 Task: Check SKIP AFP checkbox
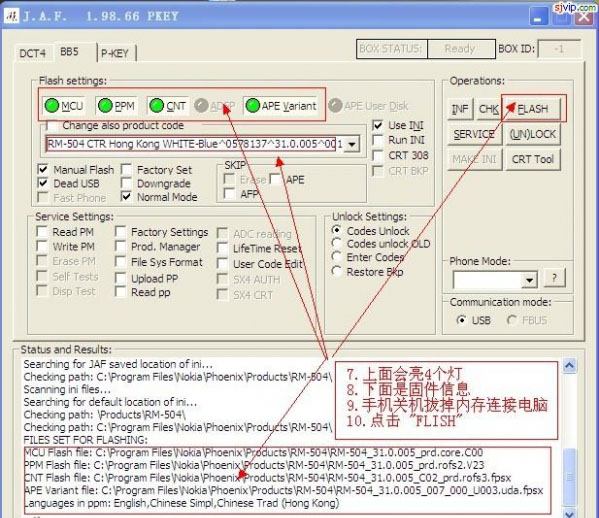[229, 194]
